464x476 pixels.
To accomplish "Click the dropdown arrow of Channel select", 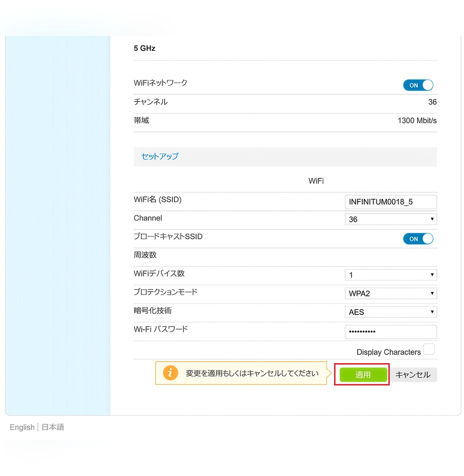I will (432, 219).
